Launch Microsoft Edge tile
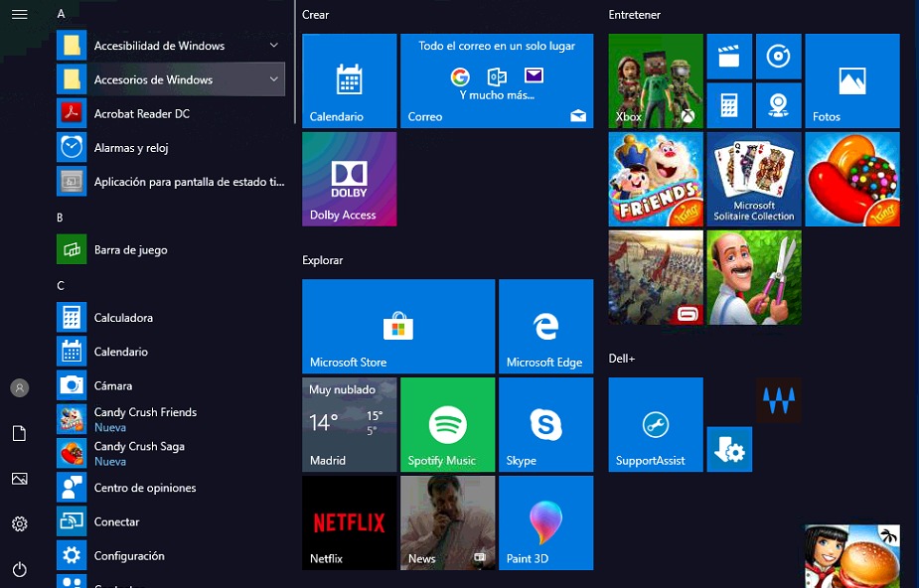Viewport: 919px width, 588px height. click(546, 326)
